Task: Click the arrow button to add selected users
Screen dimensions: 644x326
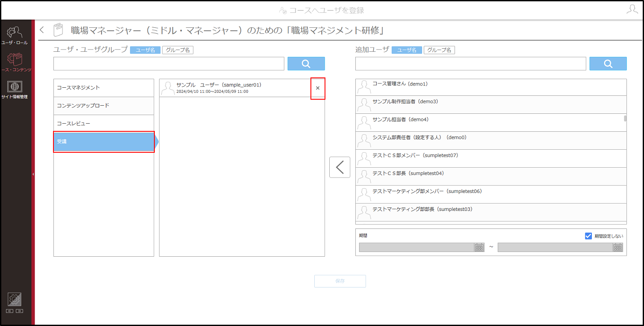Action: click(x=340, y=167)
